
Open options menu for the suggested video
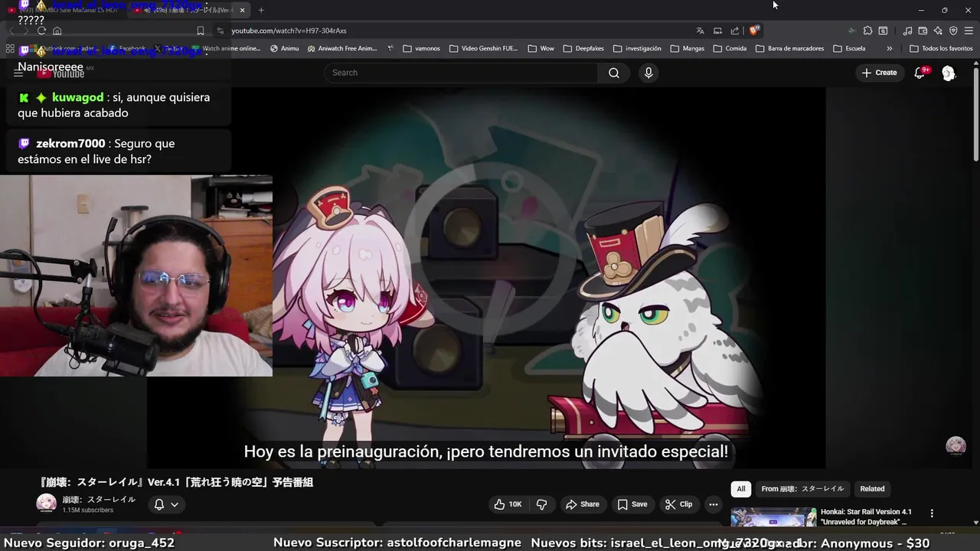932,514
